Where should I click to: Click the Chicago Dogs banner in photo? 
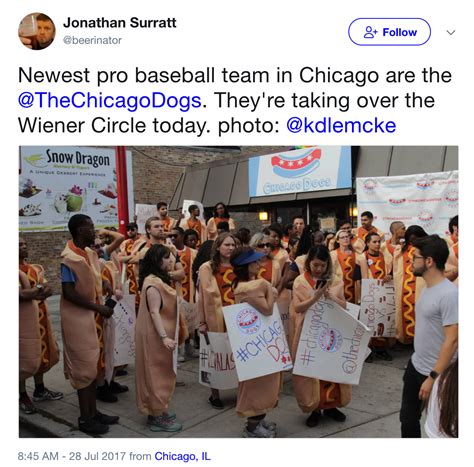pyautogui.click(x=300, y=171)
